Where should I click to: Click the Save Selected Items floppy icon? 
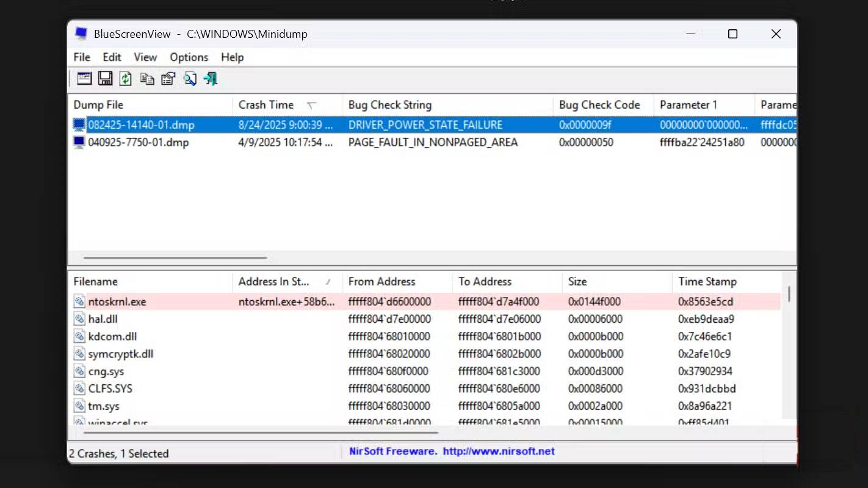(x=105, y=79)
